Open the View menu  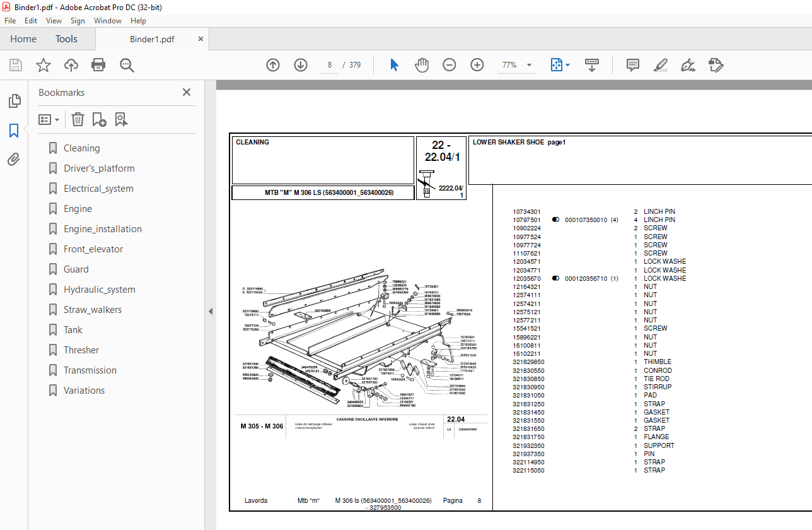point(54,21)
